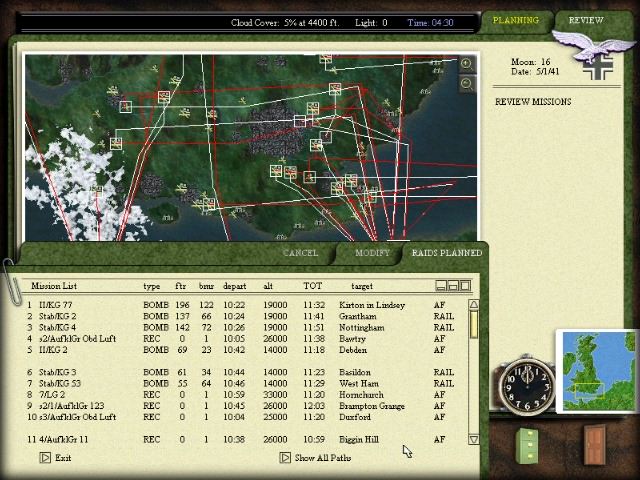Zoom in on the tactical map

(x=466, y=64)
